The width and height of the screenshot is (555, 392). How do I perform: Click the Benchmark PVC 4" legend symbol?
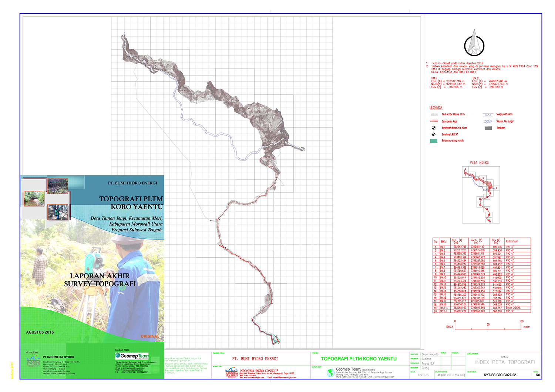pos(434,134)
